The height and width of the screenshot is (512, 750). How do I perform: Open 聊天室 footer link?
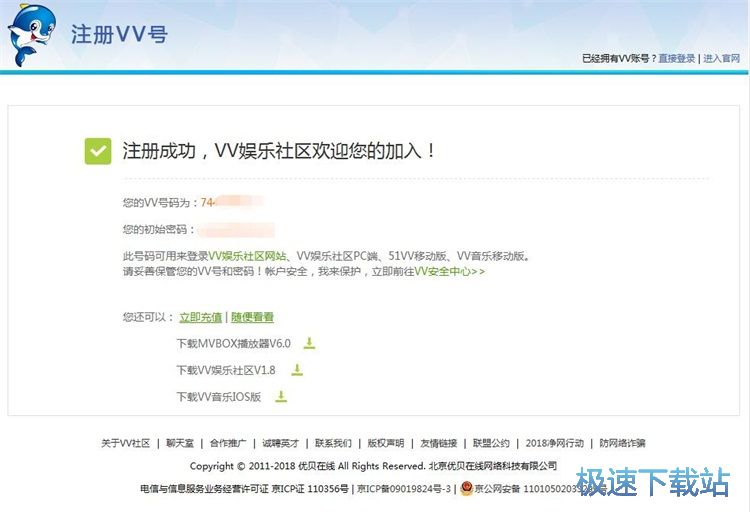pos(180,443)
